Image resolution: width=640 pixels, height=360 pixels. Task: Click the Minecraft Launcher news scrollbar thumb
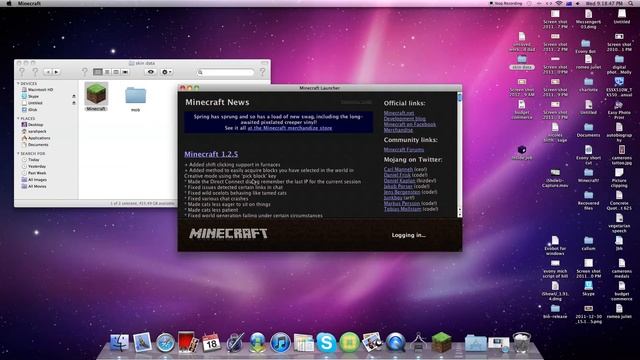(460, 97)
